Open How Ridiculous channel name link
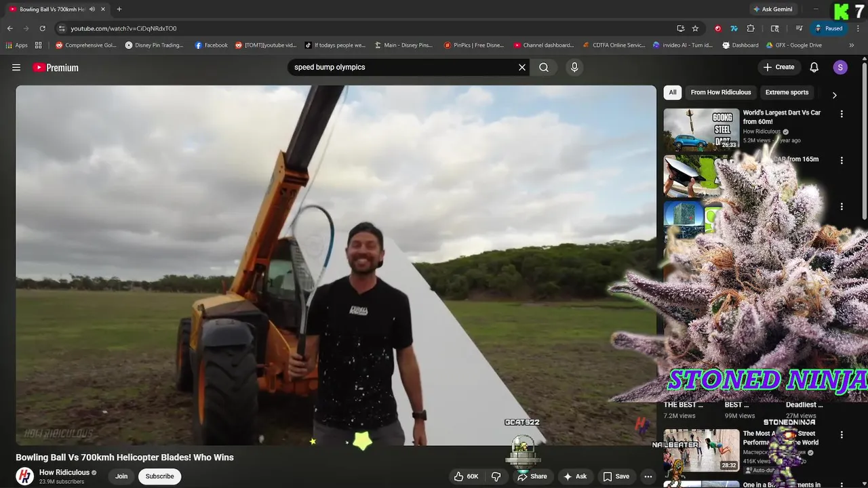 64,472
